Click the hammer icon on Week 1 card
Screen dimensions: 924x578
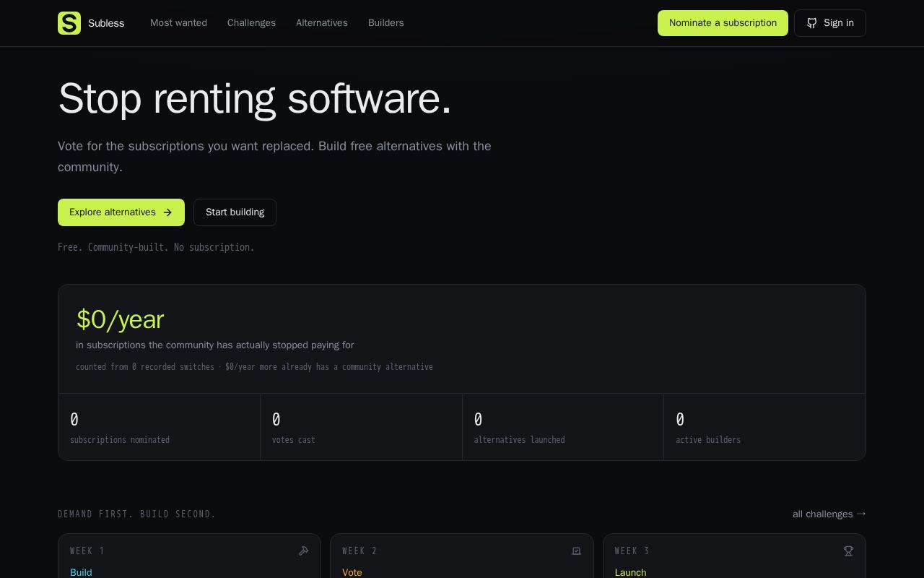pos(304,551)
